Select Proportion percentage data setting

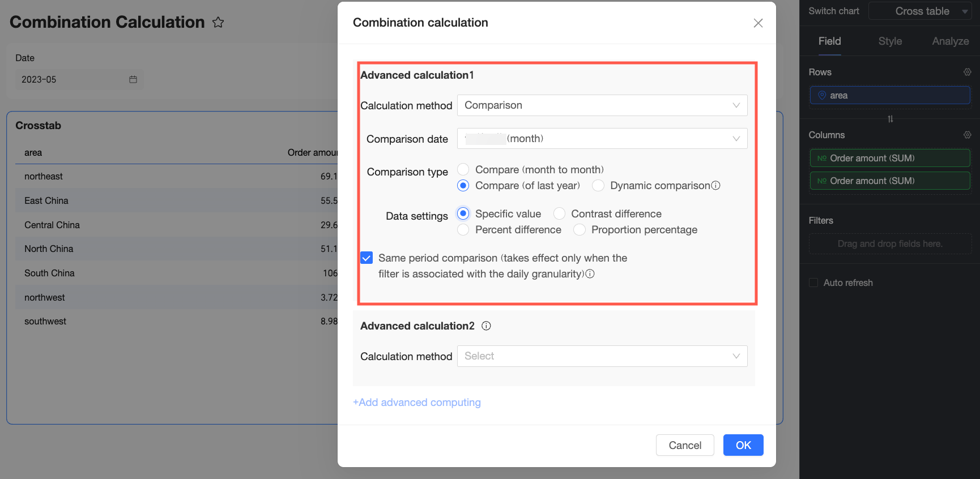pyautogui.click(x=580, y=230)
